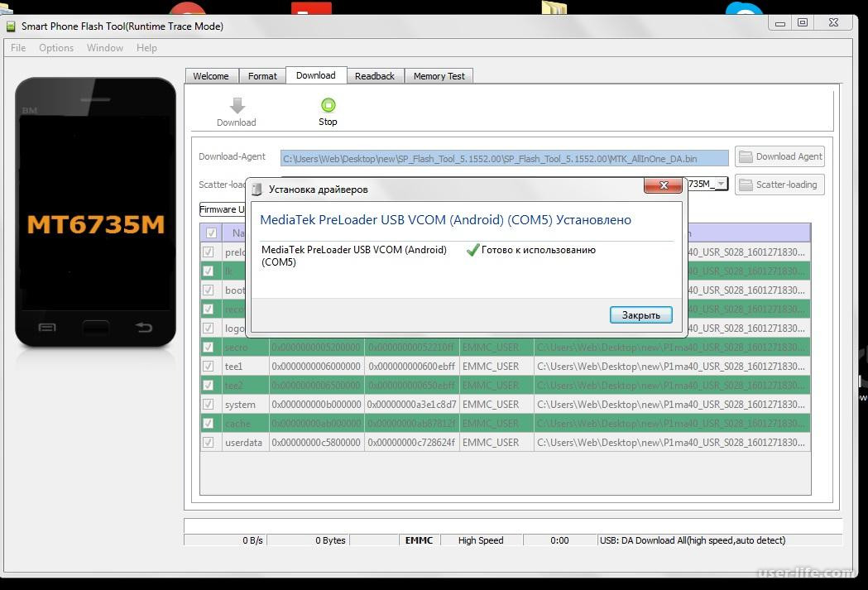Click the MT6735M phone image
The height and width of the screenshot is (590, 868).
coord(96,213)
